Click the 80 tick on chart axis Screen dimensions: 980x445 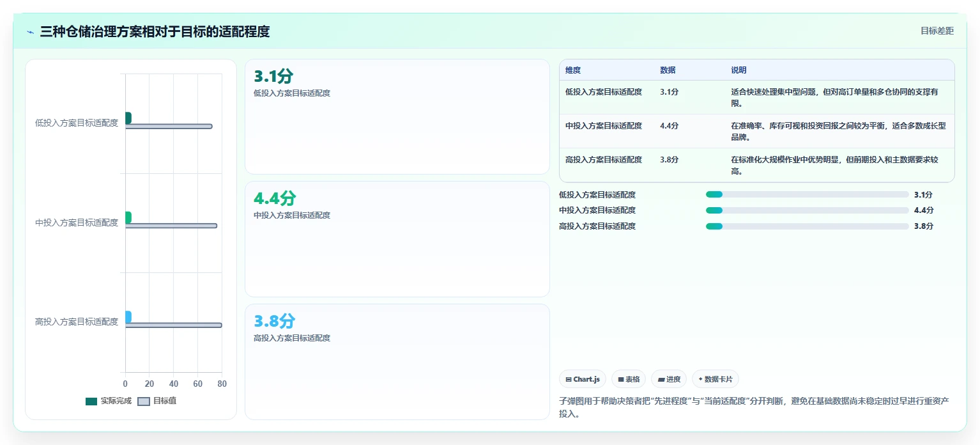(222, 384)
